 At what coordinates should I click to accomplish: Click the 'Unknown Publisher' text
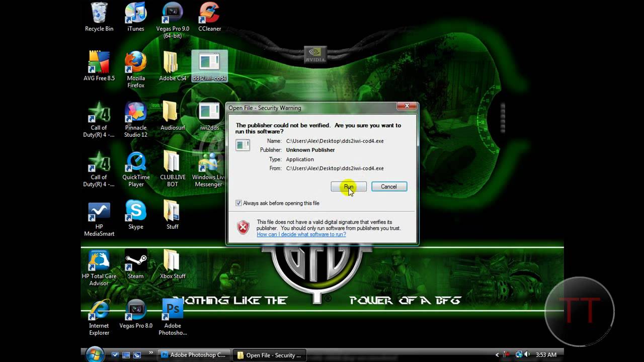pyautogui.click(x=310, y=150)
